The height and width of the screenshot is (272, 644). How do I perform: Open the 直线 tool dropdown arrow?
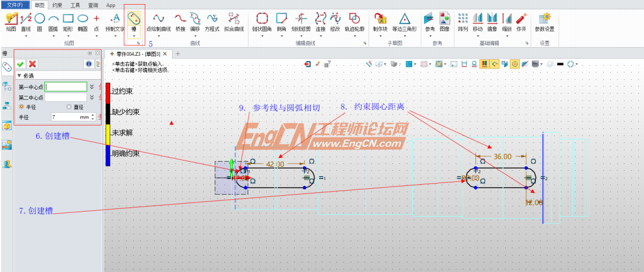click(x=26, y=36)
